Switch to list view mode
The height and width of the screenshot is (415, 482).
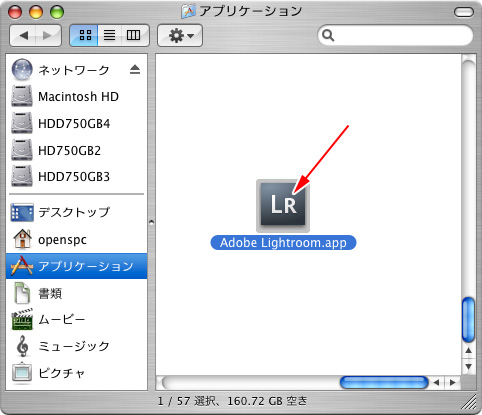pos(109,35)
